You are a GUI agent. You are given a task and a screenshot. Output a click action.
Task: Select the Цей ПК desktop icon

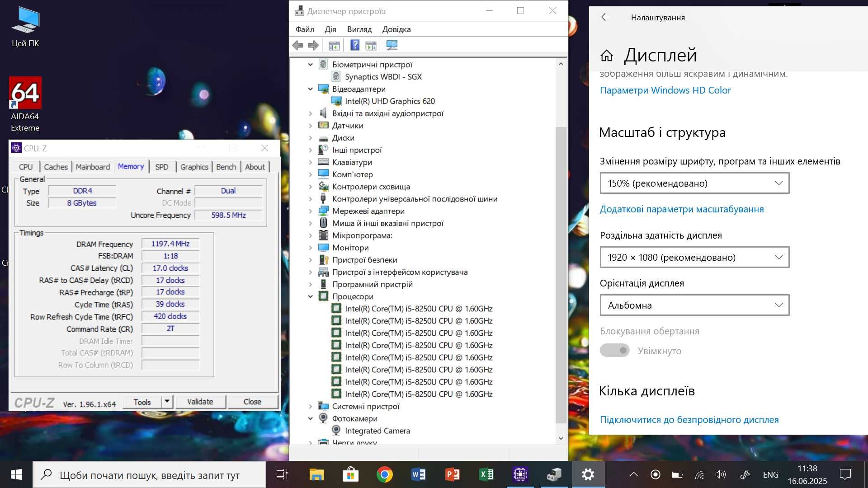[25, 27]
